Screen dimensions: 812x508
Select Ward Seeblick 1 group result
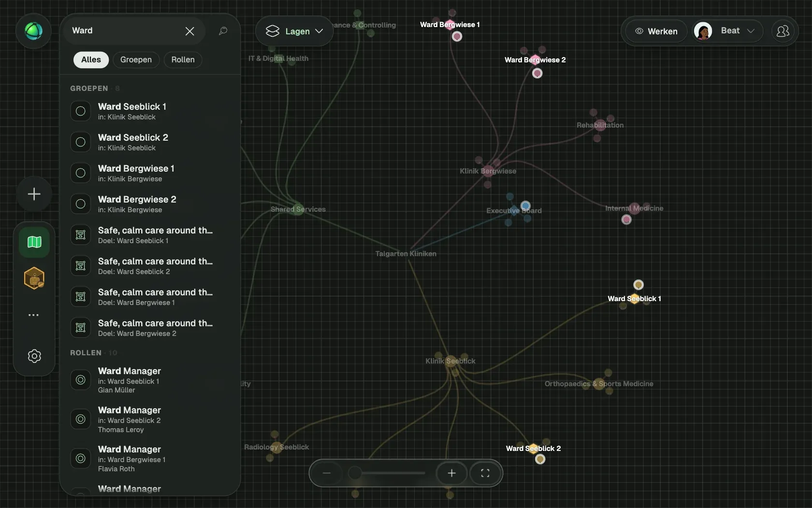(x=150, y=111)
